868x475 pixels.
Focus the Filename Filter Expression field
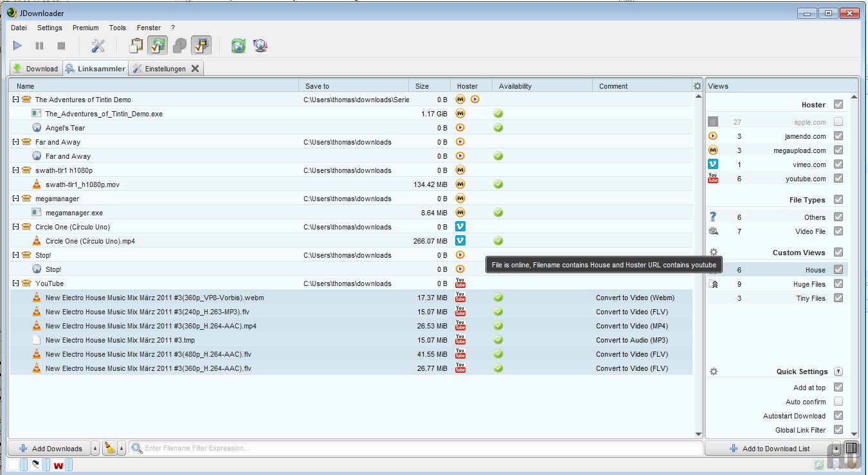(x=415, y=448)
